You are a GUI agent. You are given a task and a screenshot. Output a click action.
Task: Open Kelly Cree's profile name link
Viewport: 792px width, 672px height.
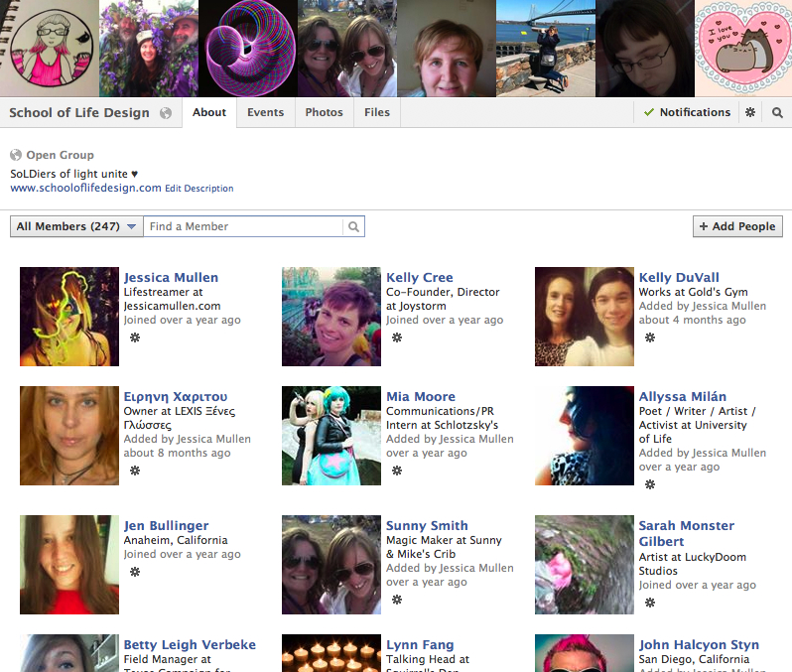point(420,277)
